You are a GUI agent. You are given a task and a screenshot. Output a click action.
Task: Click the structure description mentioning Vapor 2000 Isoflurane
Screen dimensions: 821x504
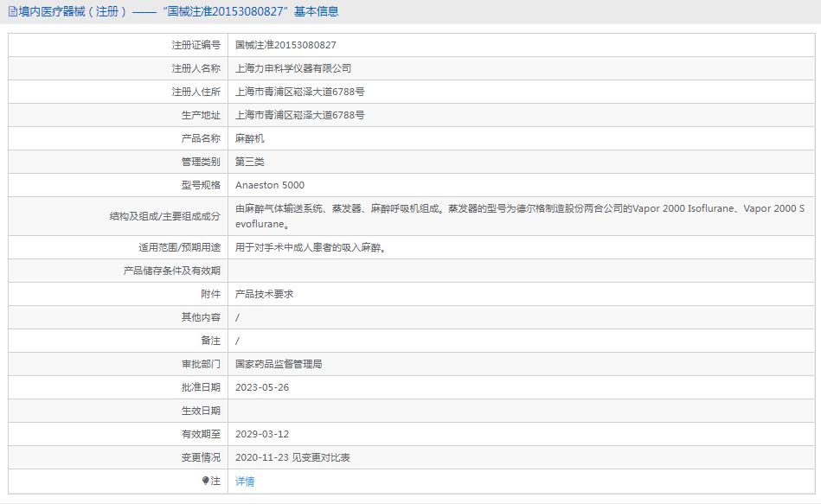[x=519, y=208]
